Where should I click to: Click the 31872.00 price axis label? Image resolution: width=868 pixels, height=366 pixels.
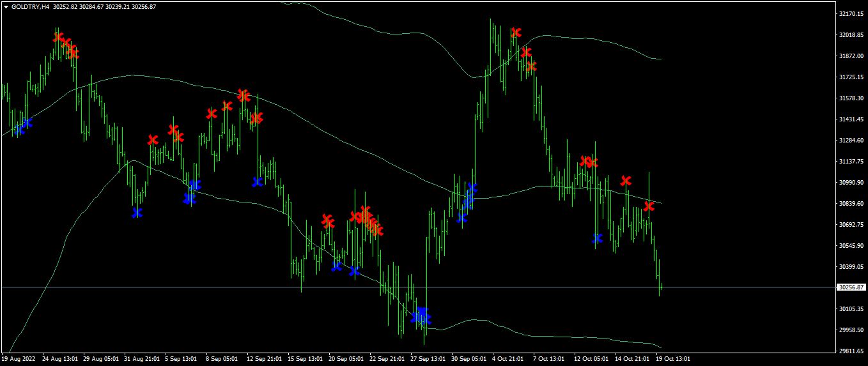[851, 56]
